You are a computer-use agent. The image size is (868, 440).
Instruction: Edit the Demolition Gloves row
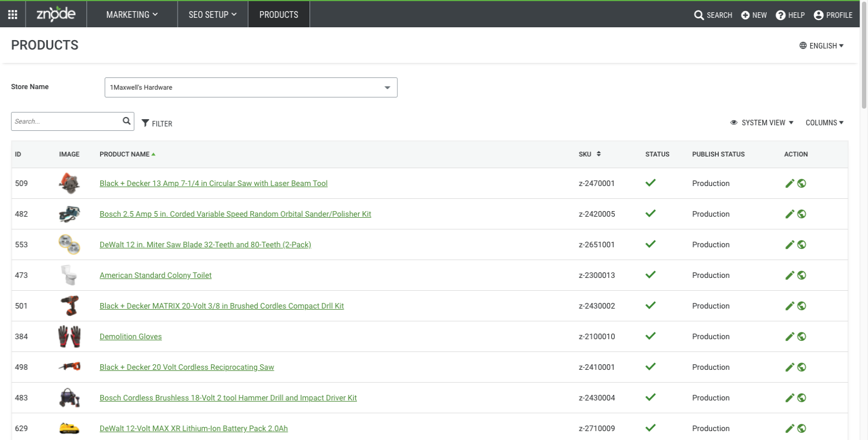click(x=789, y=336)
